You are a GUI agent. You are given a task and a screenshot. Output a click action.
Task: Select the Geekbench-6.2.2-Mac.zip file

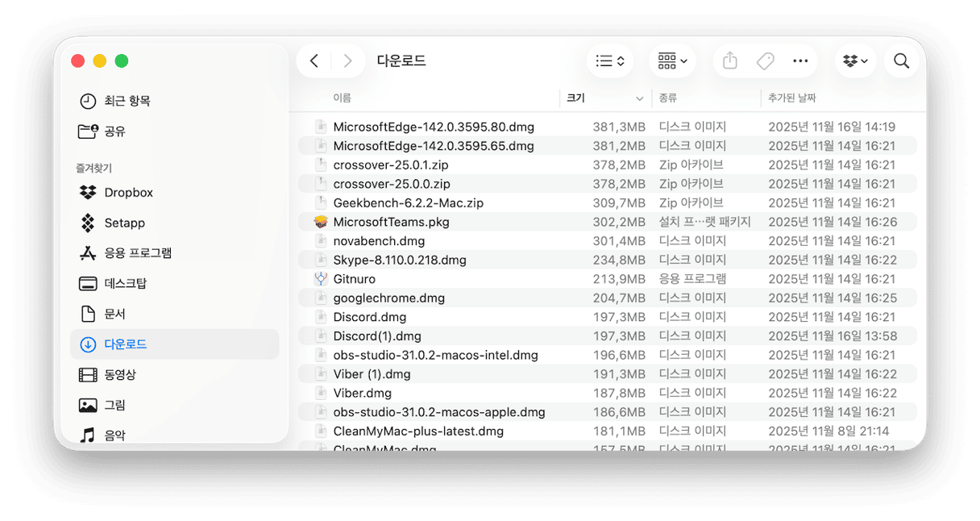pyautogui.click(x=408, y=203)
